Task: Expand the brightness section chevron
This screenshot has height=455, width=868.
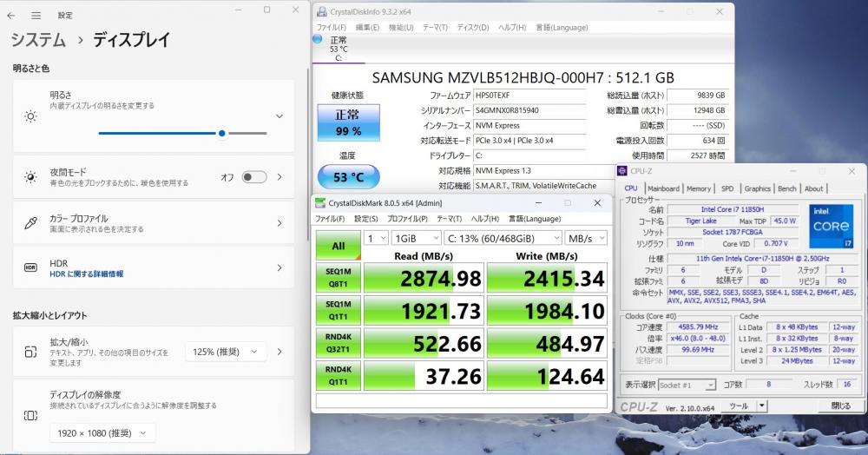Action: click(279, 116)
